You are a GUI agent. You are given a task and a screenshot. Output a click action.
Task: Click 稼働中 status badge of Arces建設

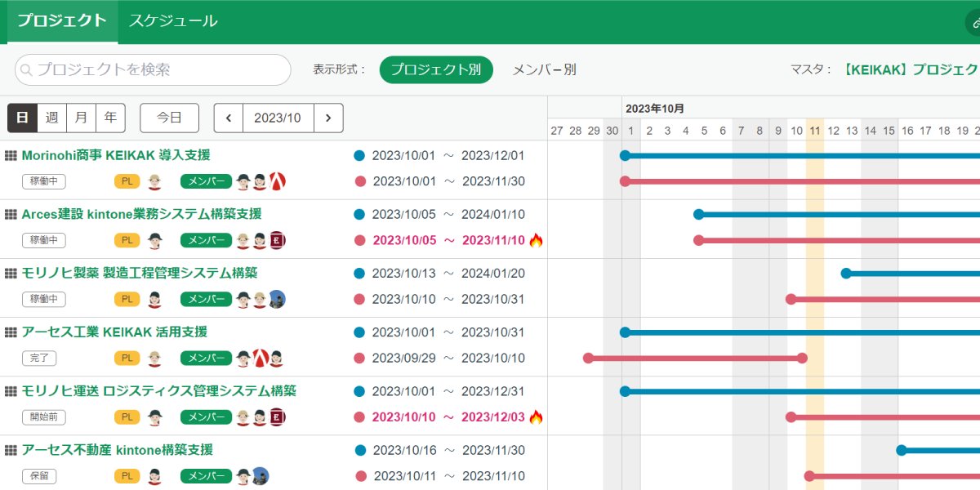tap(44, 240)
